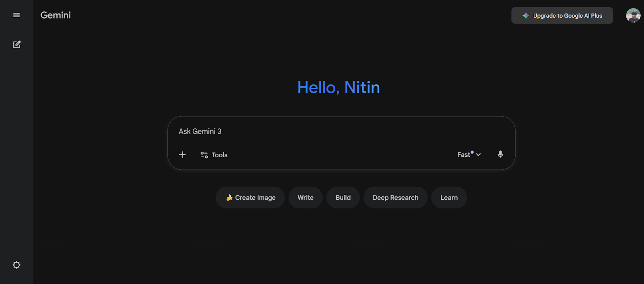Image resolution: width=644 pixels, height=284 pixels.
Task: Choose the Build suggestion chip
Action: (x=343, y=198)
